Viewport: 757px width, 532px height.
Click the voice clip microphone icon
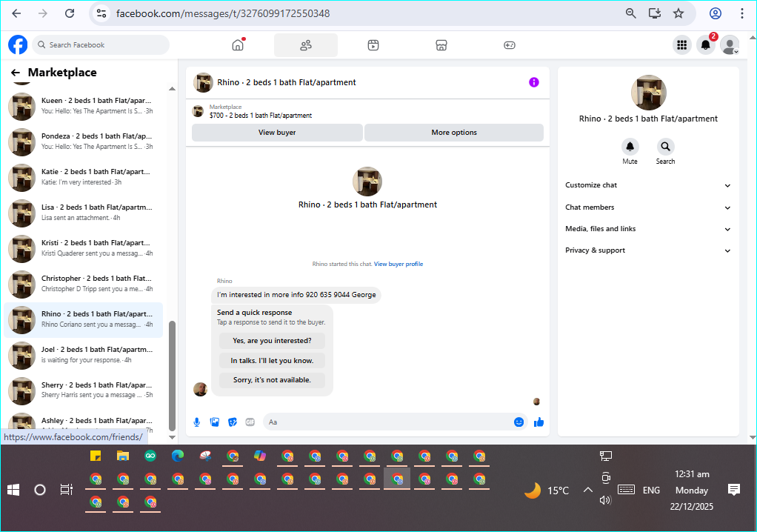click(x=197, y=422)
